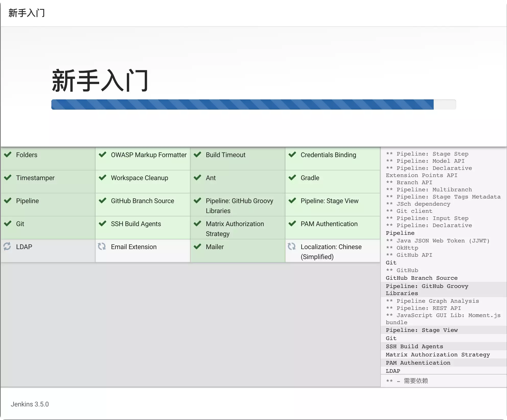The width and height of the screenshot is (507, 420).
Task: Click the checkmark beside Gradle
Action: pos(292,178)
